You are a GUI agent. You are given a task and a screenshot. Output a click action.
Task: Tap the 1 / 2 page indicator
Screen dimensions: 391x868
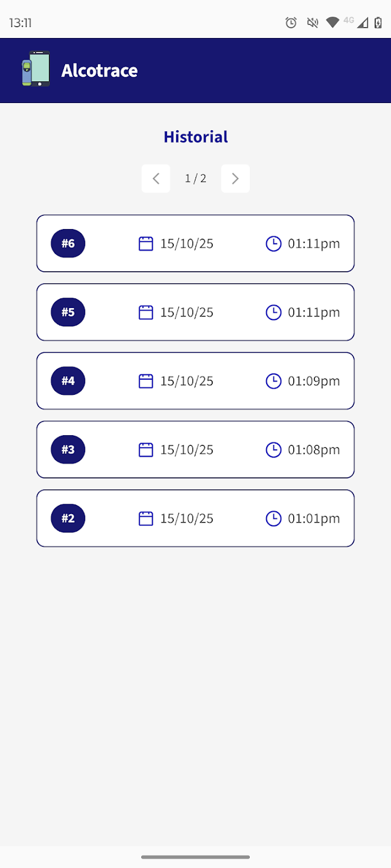[x=195, y=178]
